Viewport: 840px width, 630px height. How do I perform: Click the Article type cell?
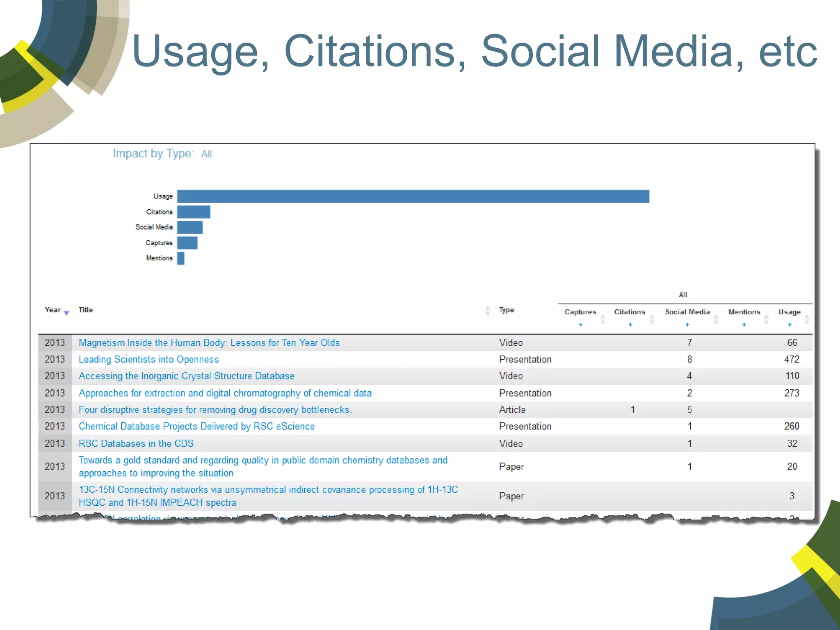pos(512,410)
